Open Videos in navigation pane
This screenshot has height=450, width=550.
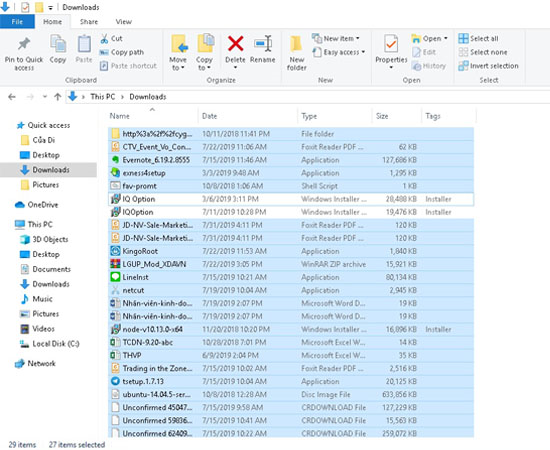pyautogui.click(x=38, y=329)
